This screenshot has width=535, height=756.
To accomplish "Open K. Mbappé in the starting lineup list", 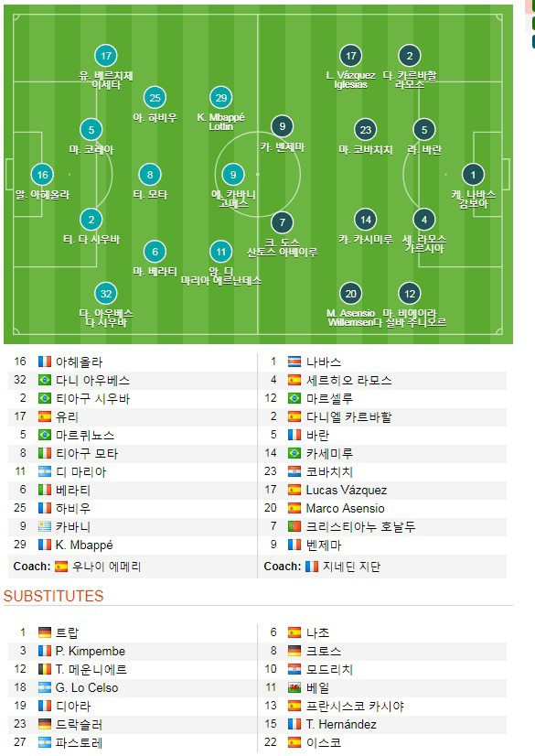I will click(x=84, y=545).
